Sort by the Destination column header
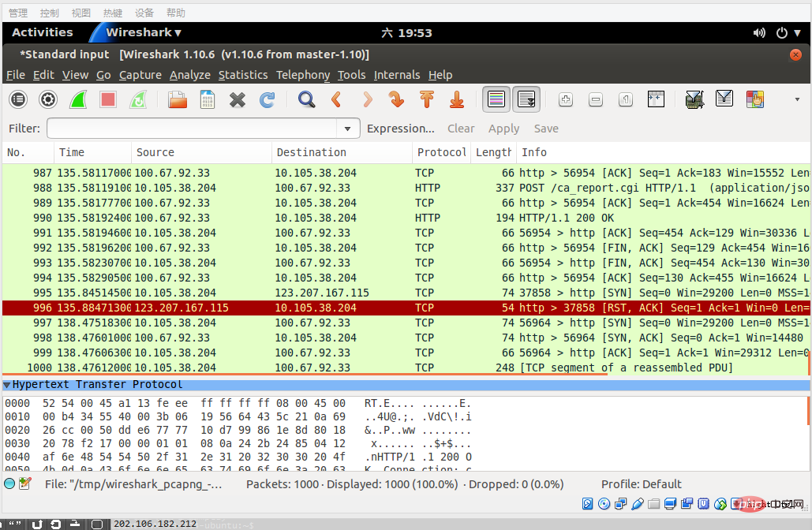The width and height of the screenshot is (812, 530). (342, 152)
